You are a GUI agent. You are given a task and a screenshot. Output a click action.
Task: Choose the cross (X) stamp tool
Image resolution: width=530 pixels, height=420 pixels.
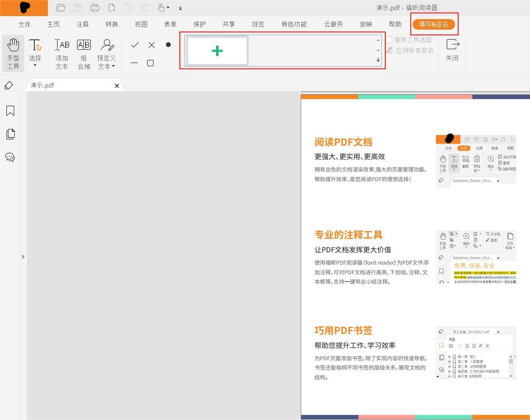point(151,44)
